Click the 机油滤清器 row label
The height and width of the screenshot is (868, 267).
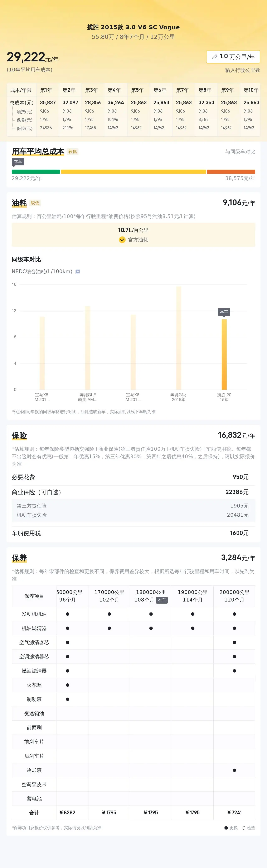coord(34,628)
